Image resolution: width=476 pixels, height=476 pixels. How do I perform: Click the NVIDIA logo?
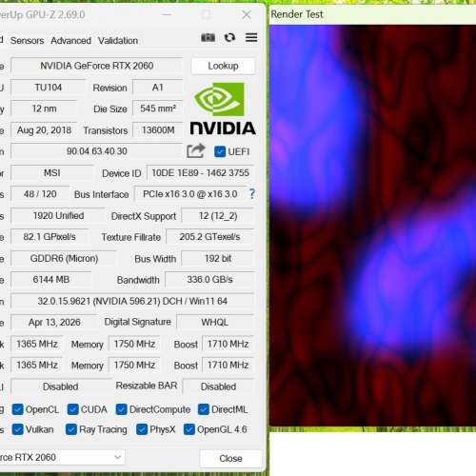click(223, 109)
